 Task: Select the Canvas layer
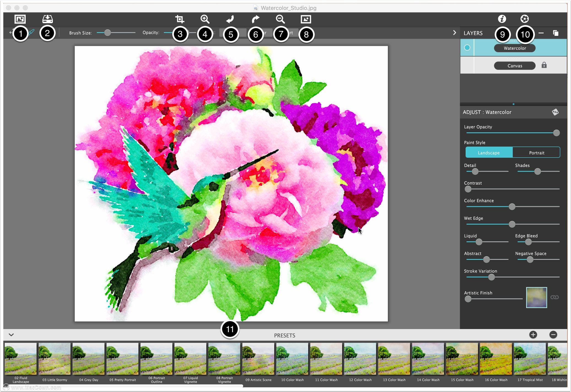[x=514, y=65]
